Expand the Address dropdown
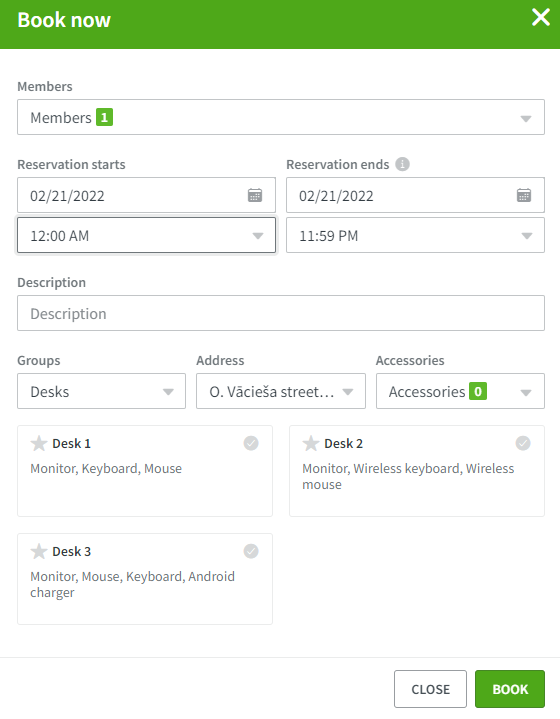This screenshot has width=560, height=719. point(281,391)
